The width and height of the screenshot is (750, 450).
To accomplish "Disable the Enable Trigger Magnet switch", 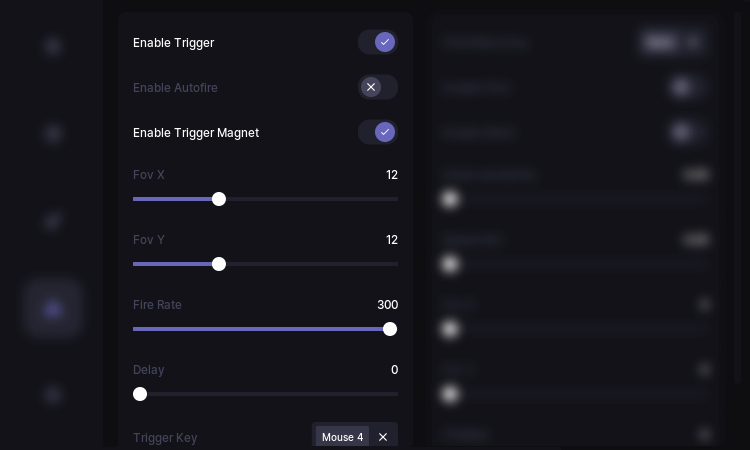I will pyautogui.click(x=378, y=132).
